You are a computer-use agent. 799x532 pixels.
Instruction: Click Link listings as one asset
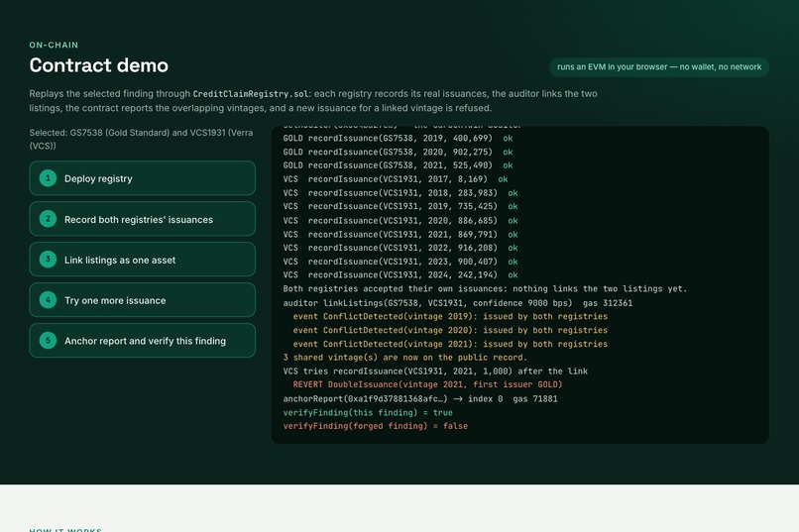142,260
